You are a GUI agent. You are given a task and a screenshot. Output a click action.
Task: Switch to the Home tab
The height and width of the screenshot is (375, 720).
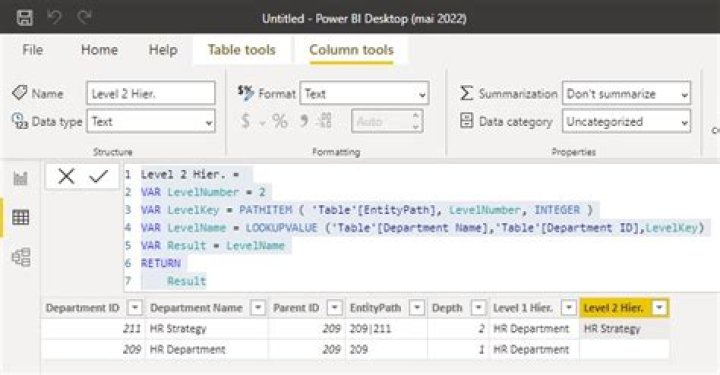tap(99, 50)
